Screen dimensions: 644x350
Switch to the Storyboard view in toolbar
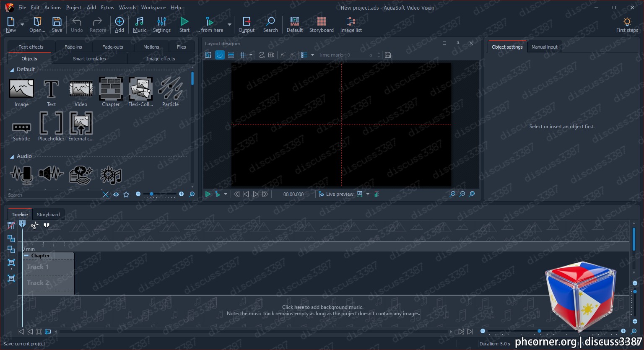322,25
